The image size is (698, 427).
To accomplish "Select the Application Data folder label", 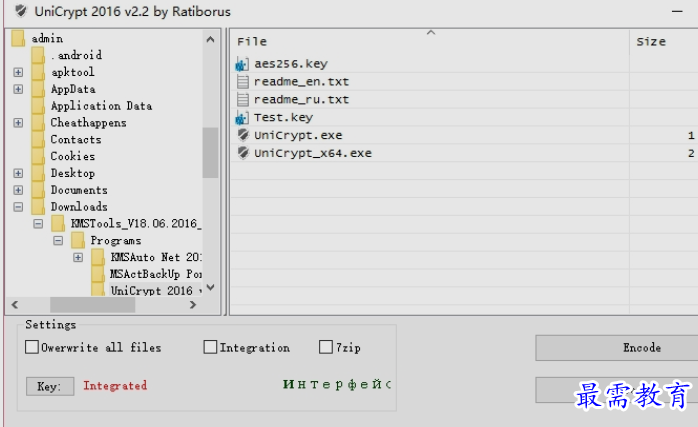I will pos(101,106).
